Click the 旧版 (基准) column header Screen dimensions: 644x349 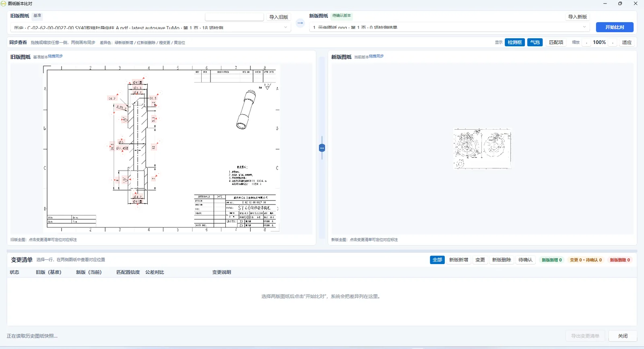point(49,273)
